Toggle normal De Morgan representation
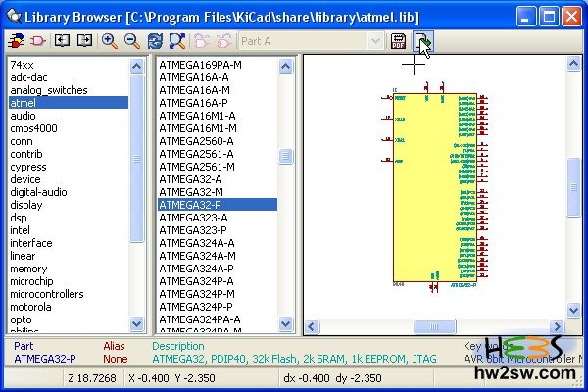Screen dimensions: 588x392 202,41
